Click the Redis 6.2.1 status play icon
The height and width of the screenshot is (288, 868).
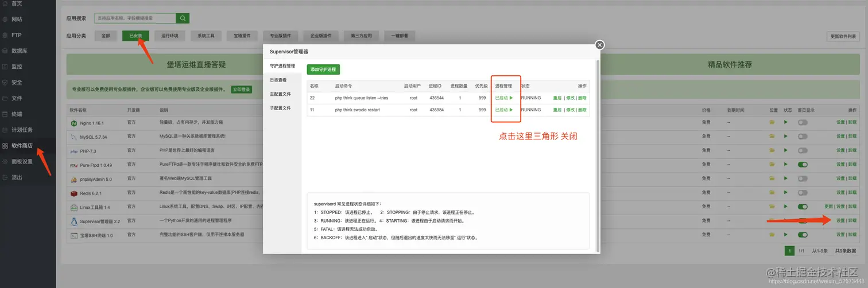(786, 193)
